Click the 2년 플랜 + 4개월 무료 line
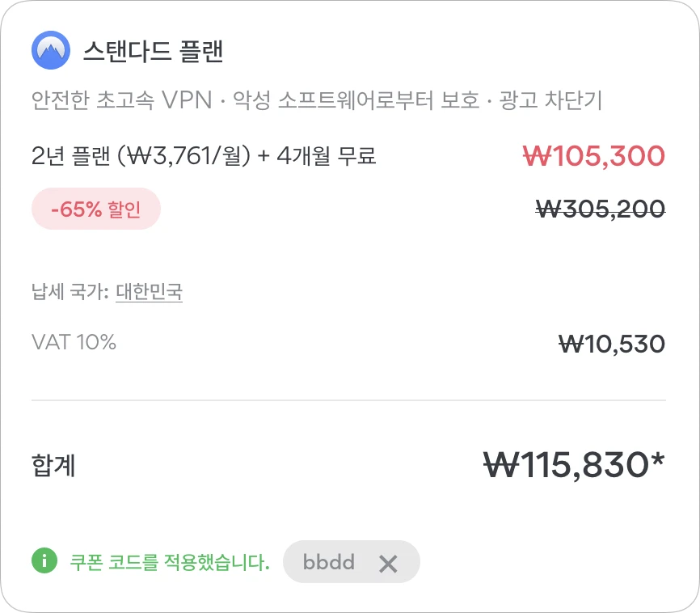The image size is (700, 613). pyautogui.click(x=204, y=156)
